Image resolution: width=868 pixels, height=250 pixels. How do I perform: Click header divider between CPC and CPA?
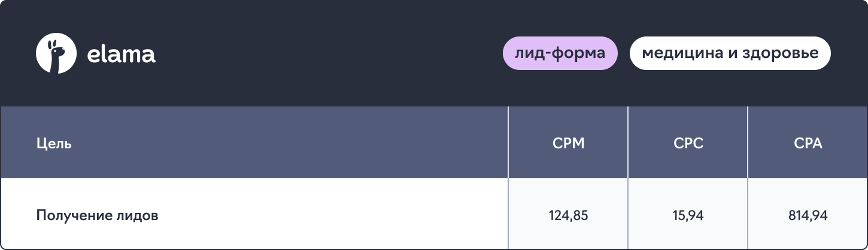point(748,142)
